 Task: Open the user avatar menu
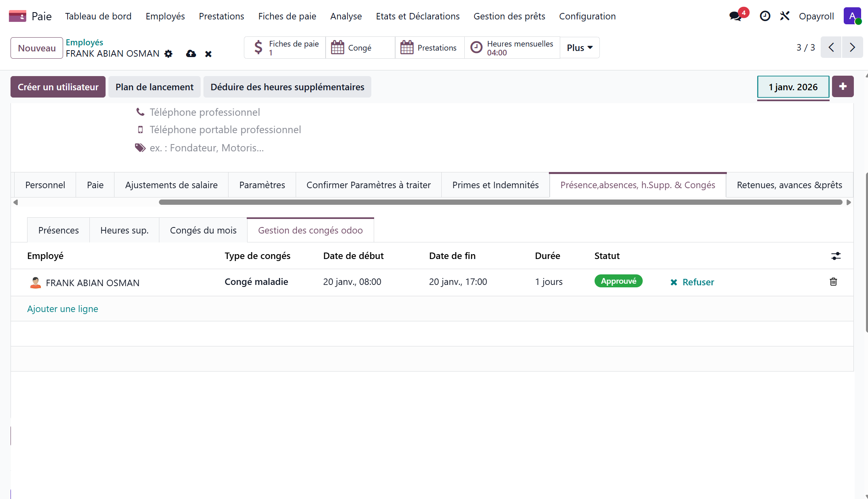pos(852,16)
